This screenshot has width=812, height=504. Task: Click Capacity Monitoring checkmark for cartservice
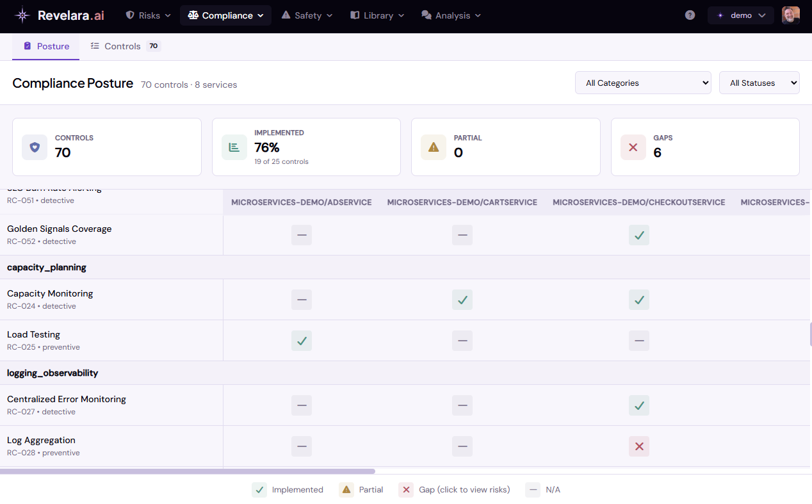click(x=462, y=300)
